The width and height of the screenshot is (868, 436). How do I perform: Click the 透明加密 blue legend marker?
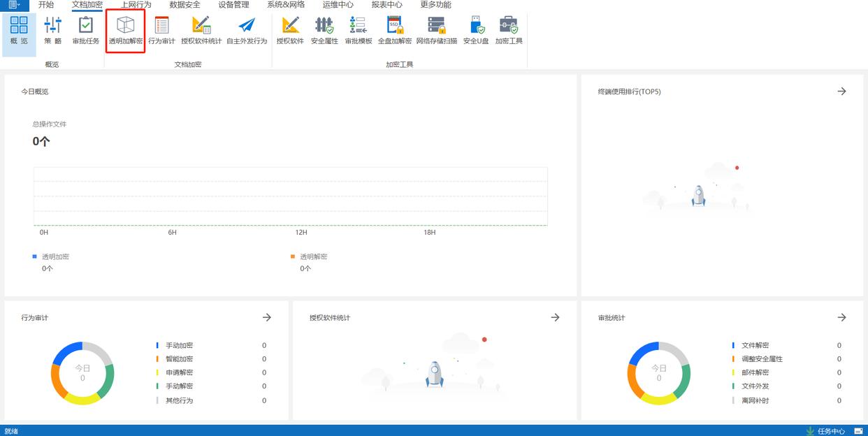point(35,256)
